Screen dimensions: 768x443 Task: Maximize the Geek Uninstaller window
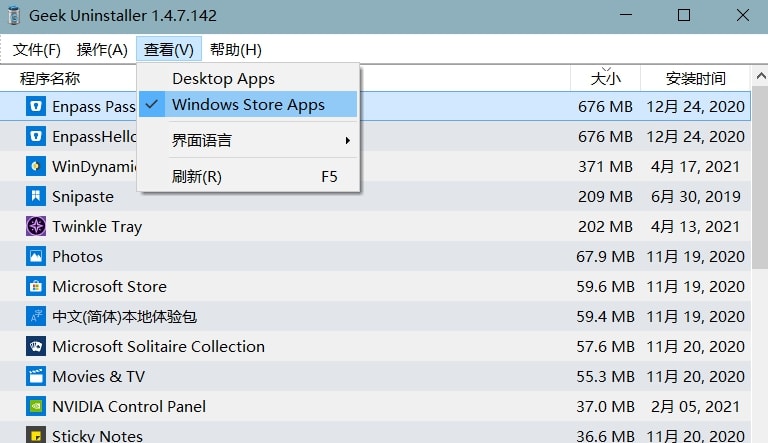[x=684, y=15]
